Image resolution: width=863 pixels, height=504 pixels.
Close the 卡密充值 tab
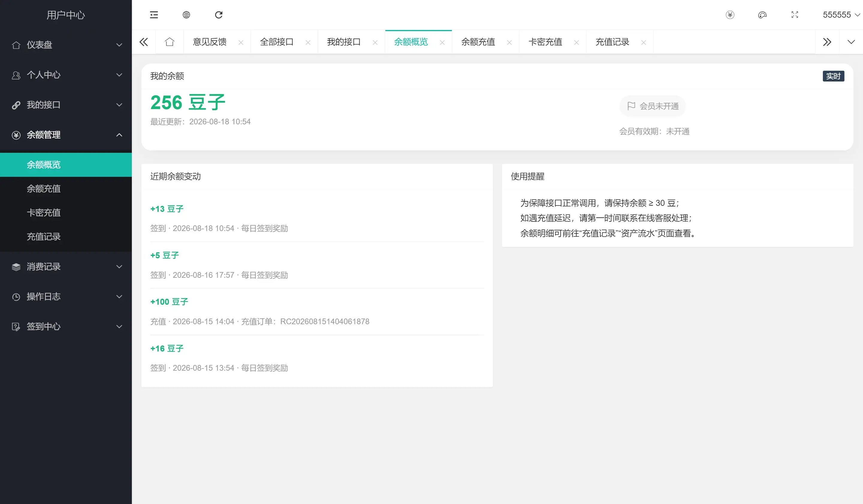(x=576, y=43)
